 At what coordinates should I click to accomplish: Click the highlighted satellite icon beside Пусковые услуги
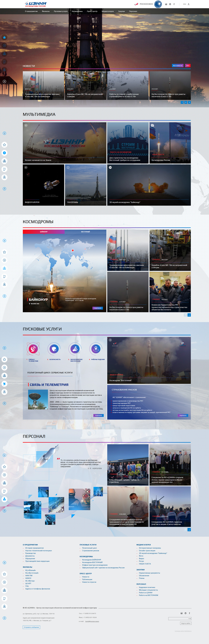pyautogui.click(x=5, y=384)
